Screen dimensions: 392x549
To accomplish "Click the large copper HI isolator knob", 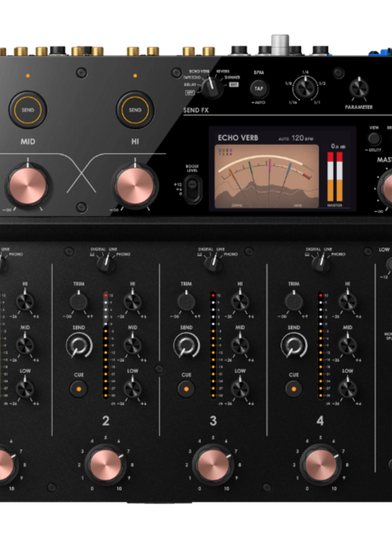I will [x=135, y=186].
